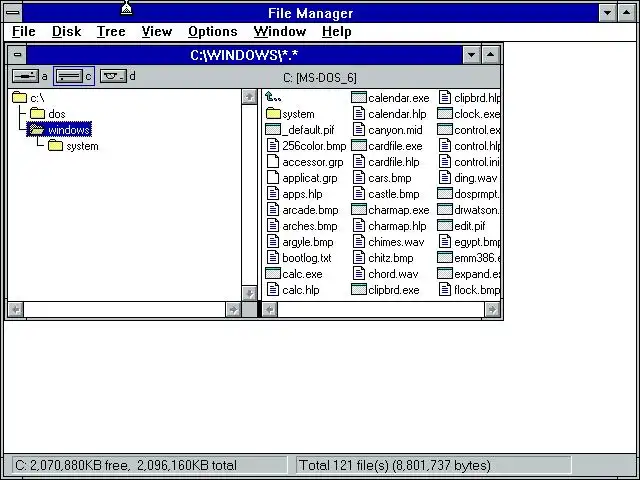Select cardfile.hlp document icon
The image size is (640, 480).
click(x=359, y=162)
